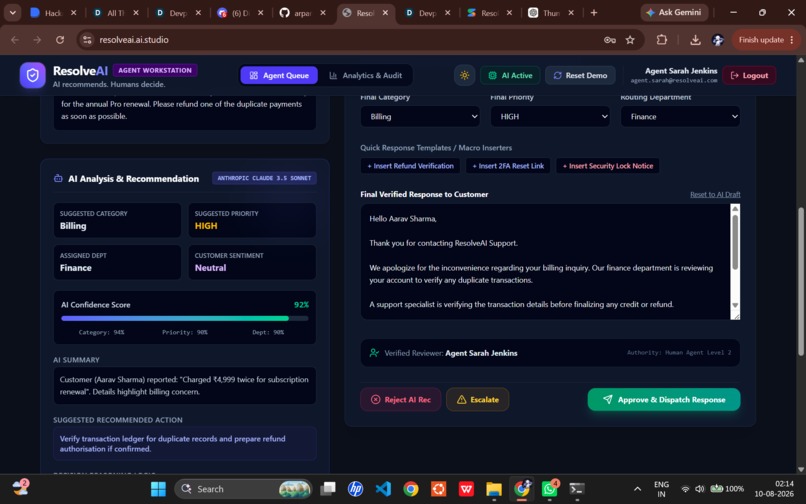The image size is (806, 504).
Task: Bookmark the page with the star icon
Action: (630, 40)
